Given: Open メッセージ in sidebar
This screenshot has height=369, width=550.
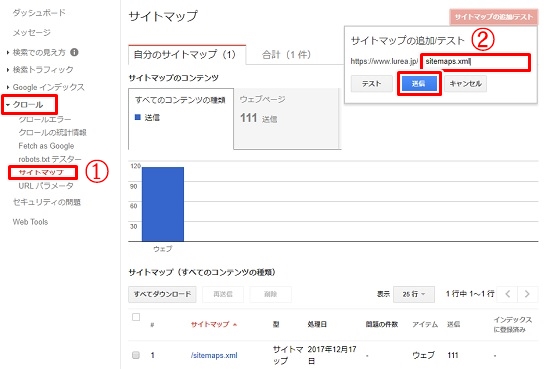Looking at the screenshot, I should tap(32, 33).
